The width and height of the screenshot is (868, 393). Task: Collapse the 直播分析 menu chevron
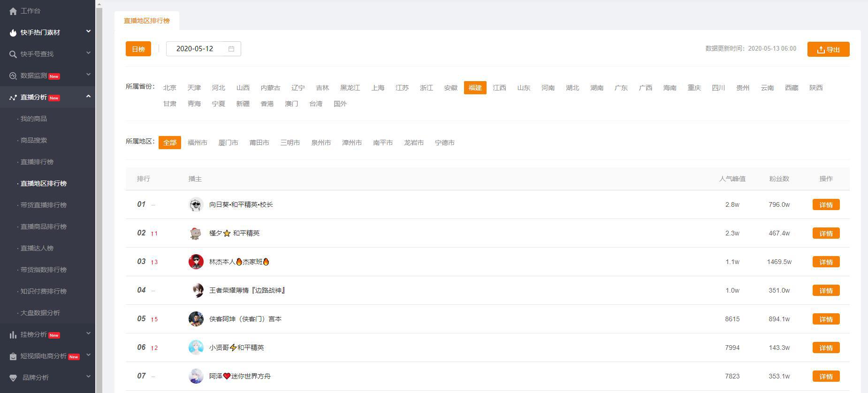[x=88, y=96]
